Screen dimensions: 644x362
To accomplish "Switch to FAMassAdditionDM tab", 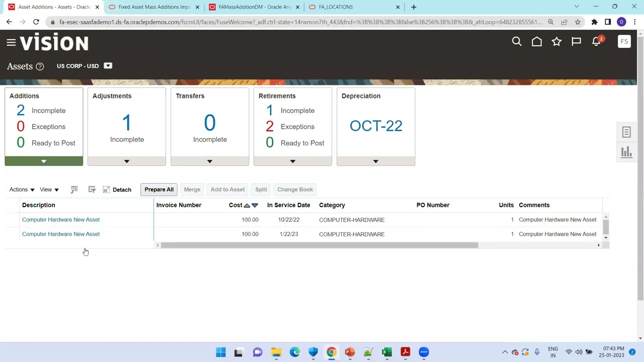I will 255,7.
